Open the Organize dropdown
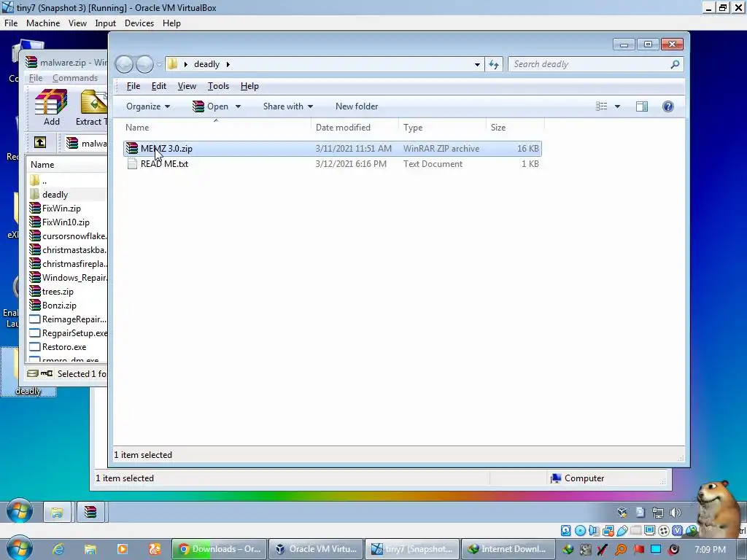This screenshot has height=560, width=747. 147,106
